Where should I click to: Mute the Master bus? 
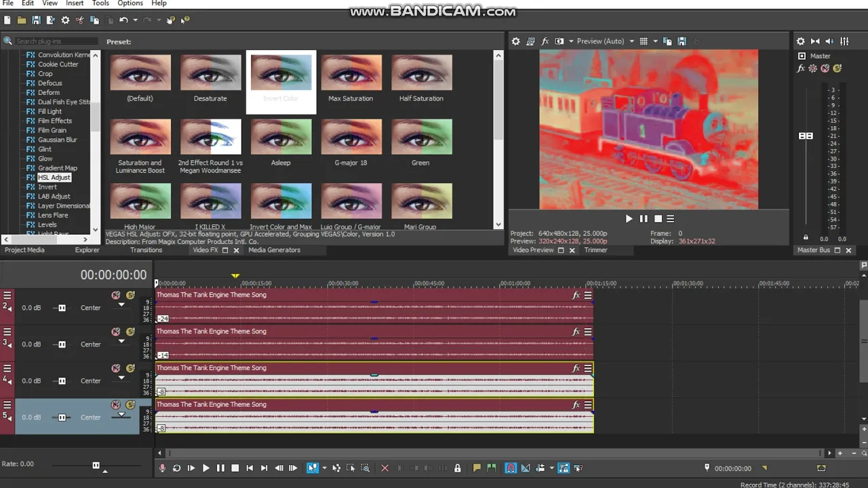click(825, 68)
